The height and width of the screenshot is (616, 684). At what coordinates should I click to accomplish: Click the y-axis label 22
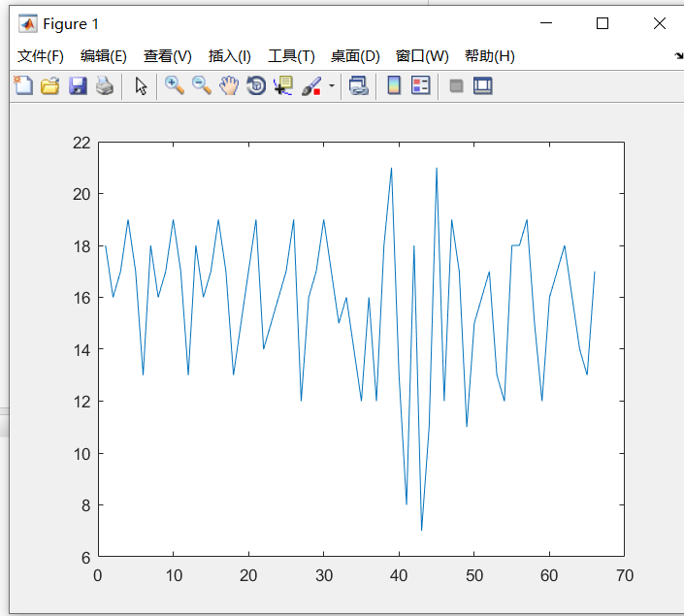(81, 143)
